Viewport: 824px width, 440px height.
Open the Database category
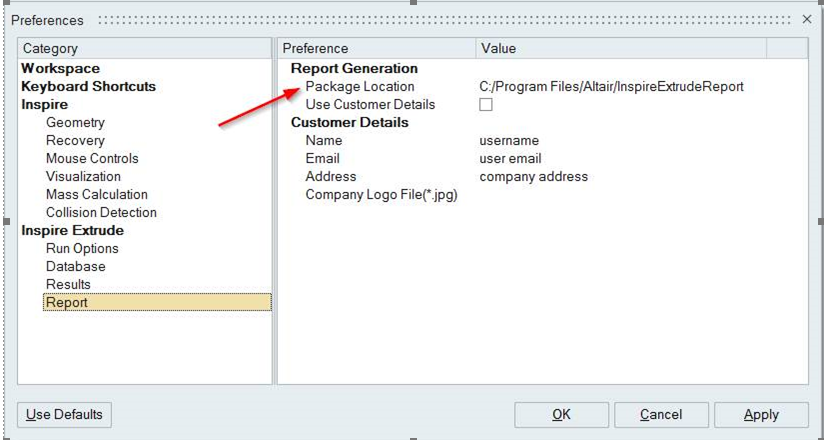[x=75, y=266]
